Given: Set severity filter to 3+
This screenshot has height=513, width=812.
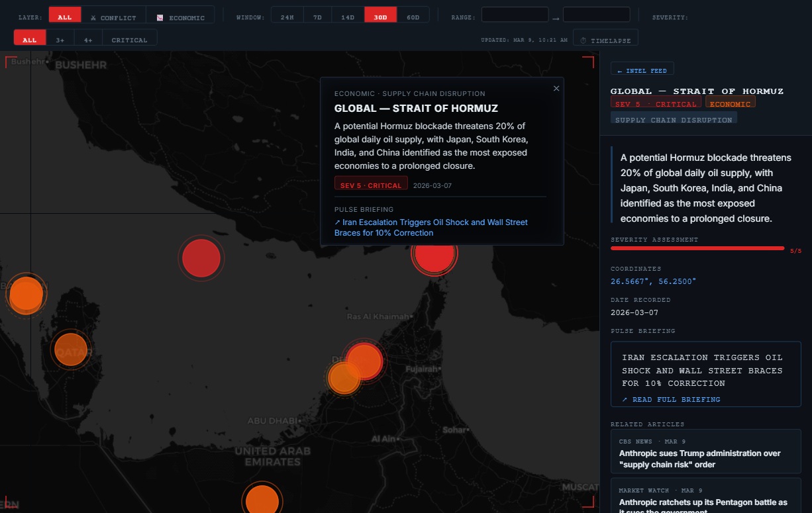Looking at the screenshot, I should coord(60,40).
